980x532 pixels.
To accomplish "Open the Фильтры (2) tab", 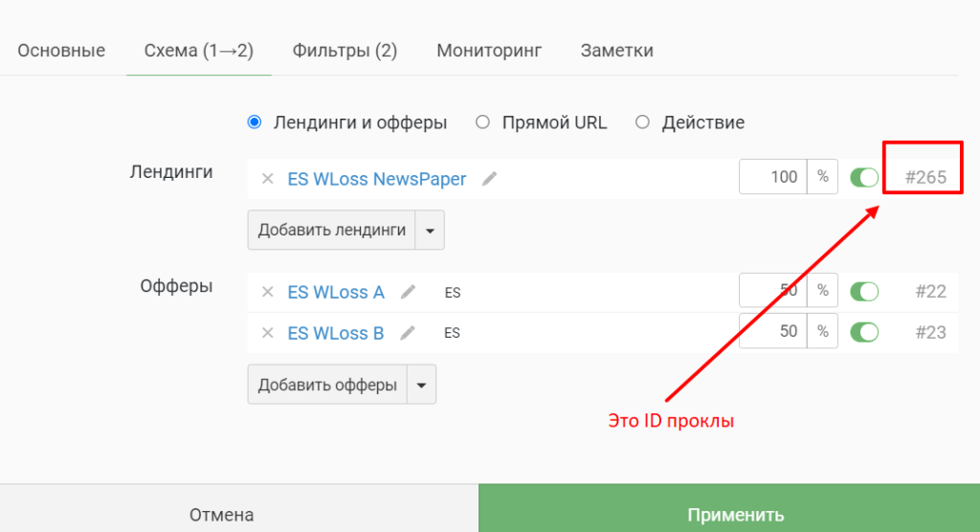I will pos(345,51).
